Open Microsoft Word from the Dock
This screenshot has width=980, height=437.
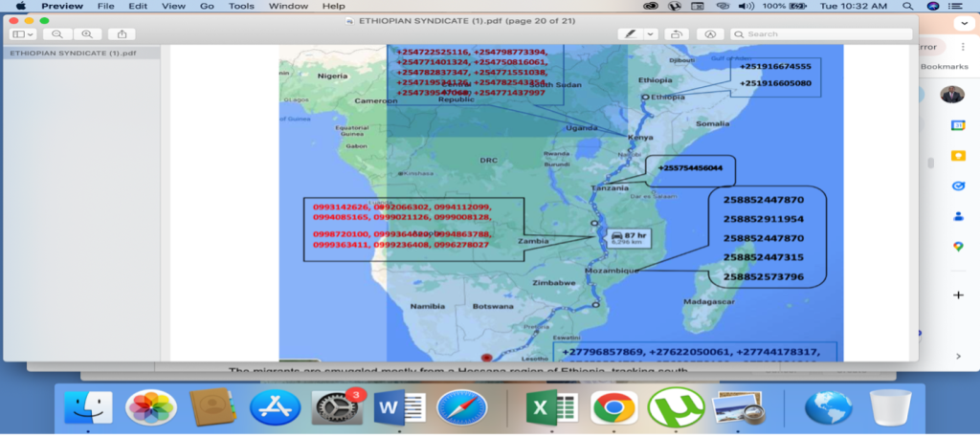pyautogui.click(x=398, y=407)
